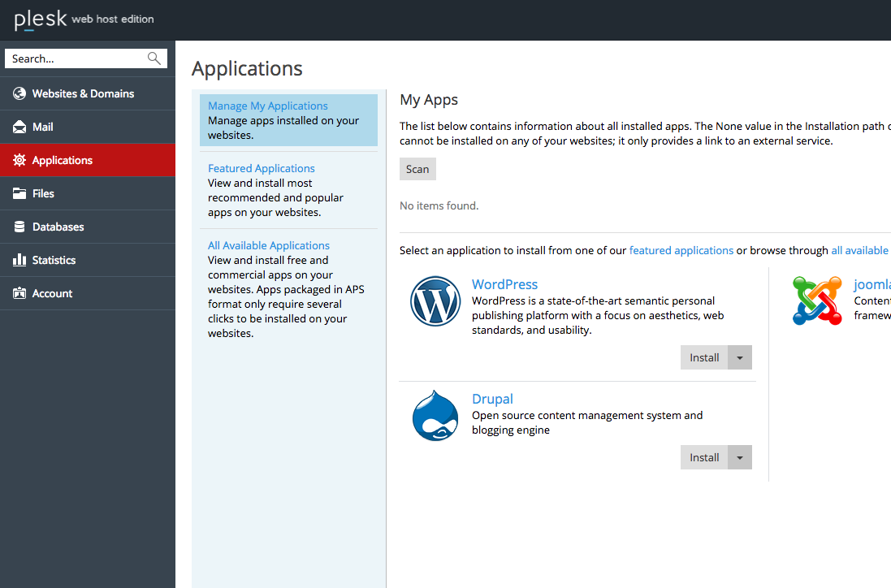Open the WordPress title link
The height and width of the screenshot is (588, 891).
tap(504, 284)
